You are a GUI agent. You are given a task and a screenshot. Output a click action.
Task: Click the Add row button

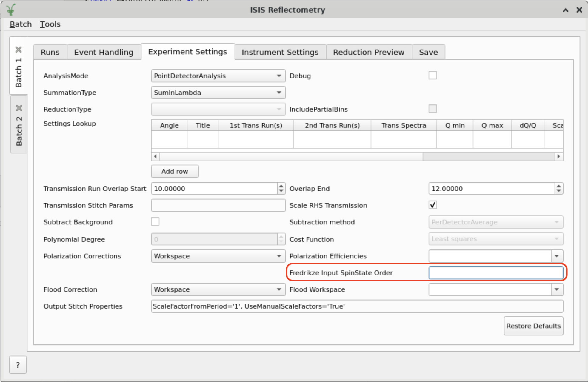coord(175,171)
